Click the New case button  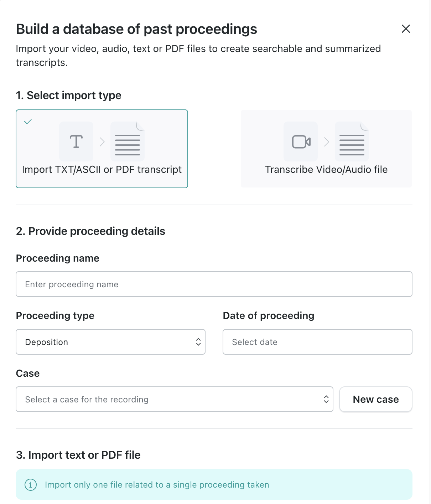coord(375,399)
